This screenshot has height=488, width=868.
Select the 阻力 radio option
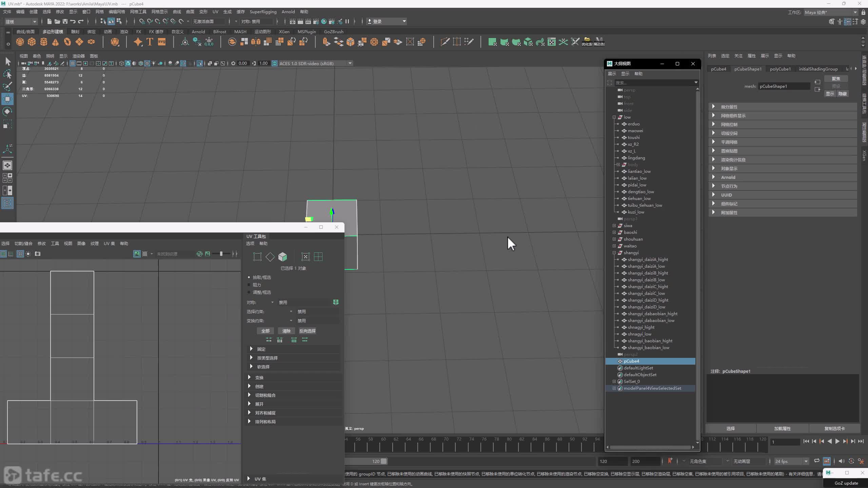point(249,285)
